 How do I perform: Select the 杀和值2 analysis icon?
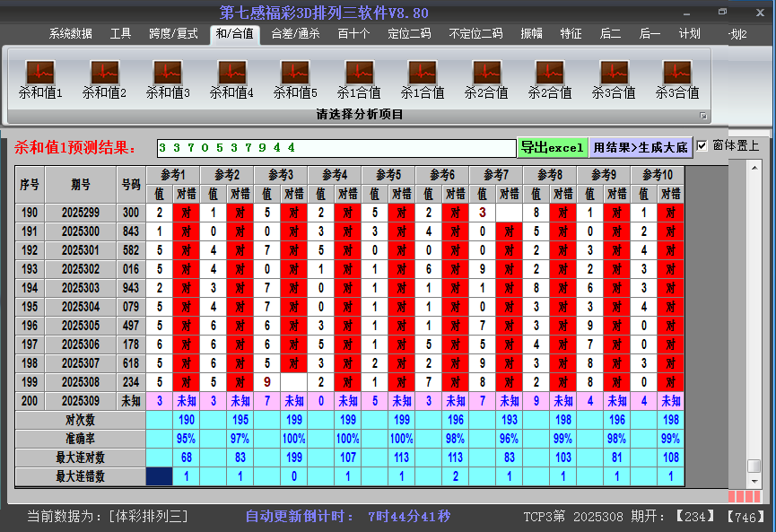point(104,73)
